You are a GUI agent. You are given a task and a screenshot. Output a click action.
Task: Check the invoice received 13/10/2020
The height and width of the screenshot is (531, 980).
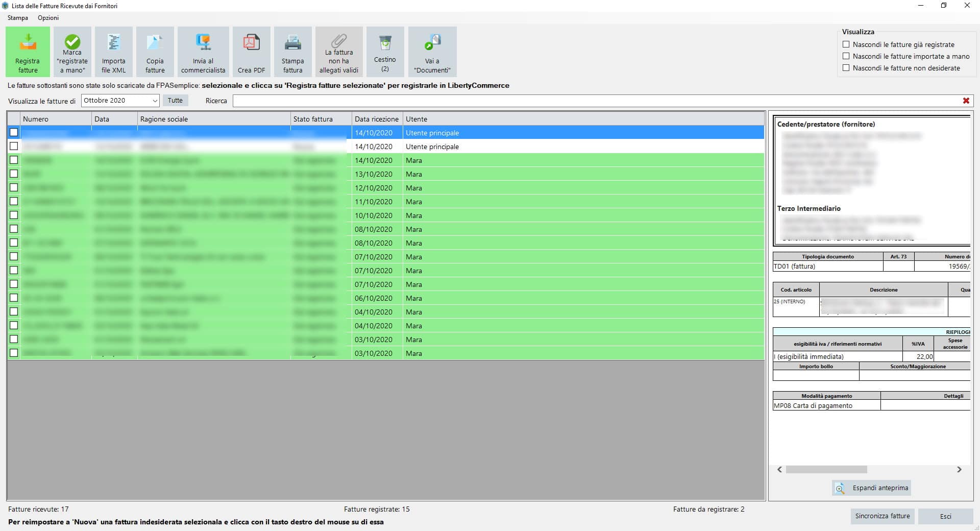(14, 174)
